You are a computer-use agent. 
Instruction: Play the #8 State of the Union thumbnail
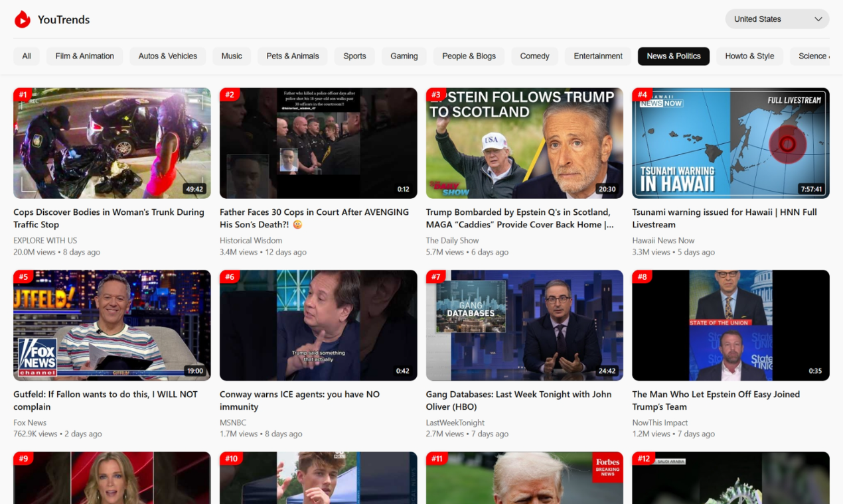coord(731,325)
